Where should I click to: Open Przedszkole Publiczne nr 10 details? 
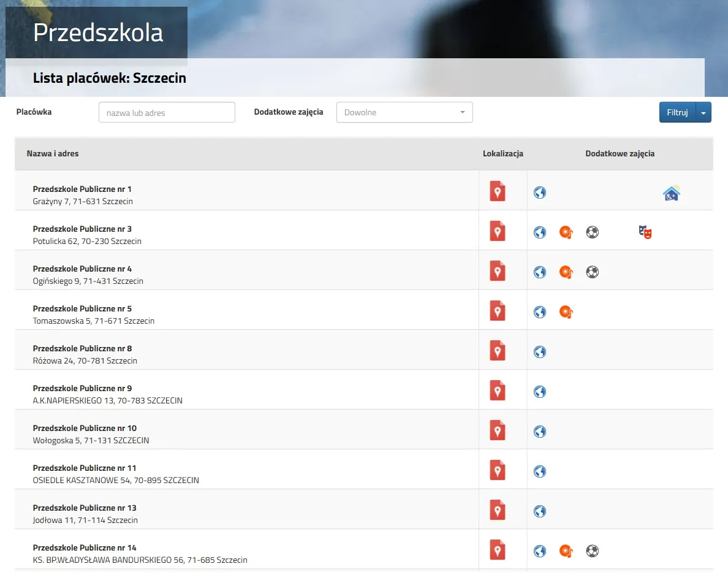(x=85, y=429)
